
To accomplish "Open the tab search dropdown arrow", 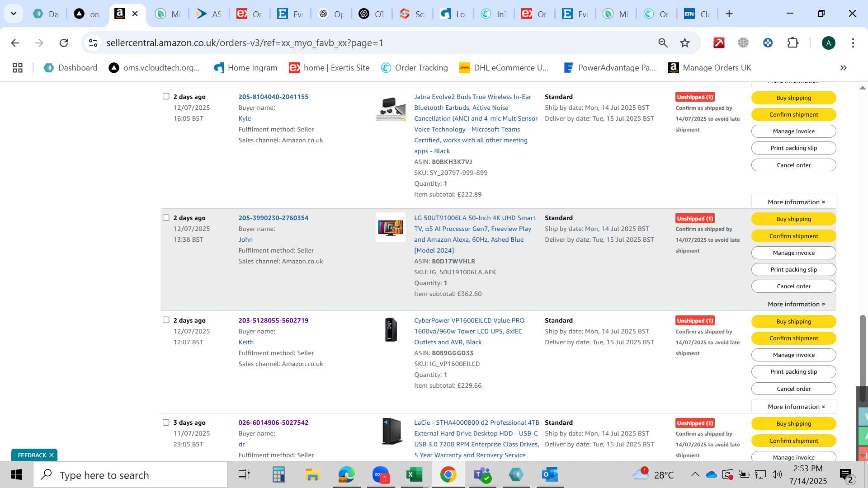I will 14,14.
